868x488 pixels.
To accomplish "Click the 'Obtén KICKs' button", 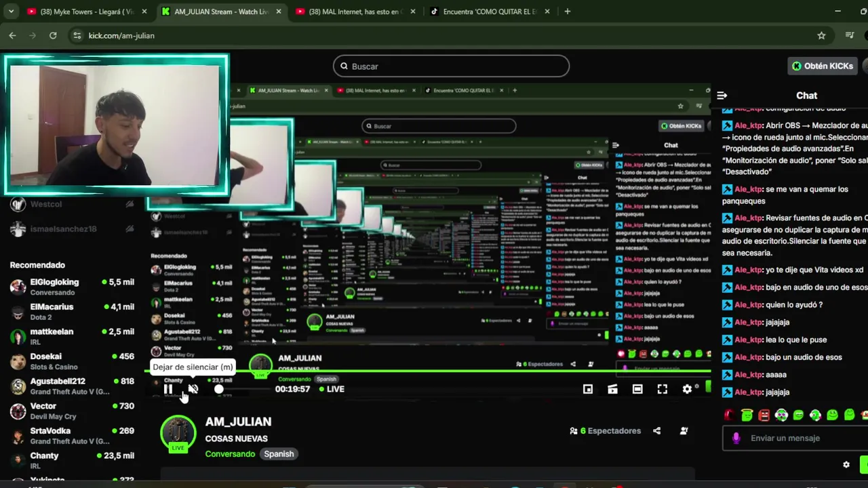I will (822, 66).
